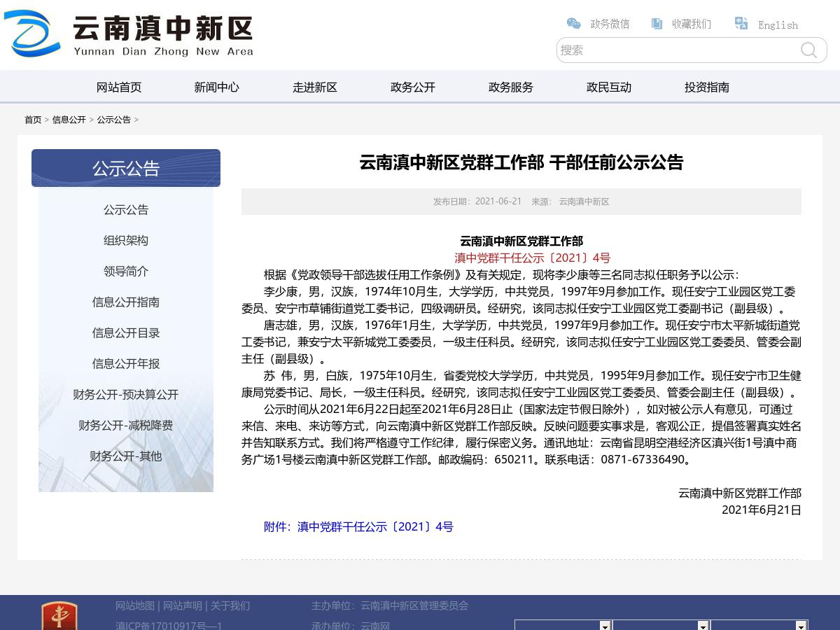
Task: Expand the first footer links dropdown
Action: (x=563, y=625)
